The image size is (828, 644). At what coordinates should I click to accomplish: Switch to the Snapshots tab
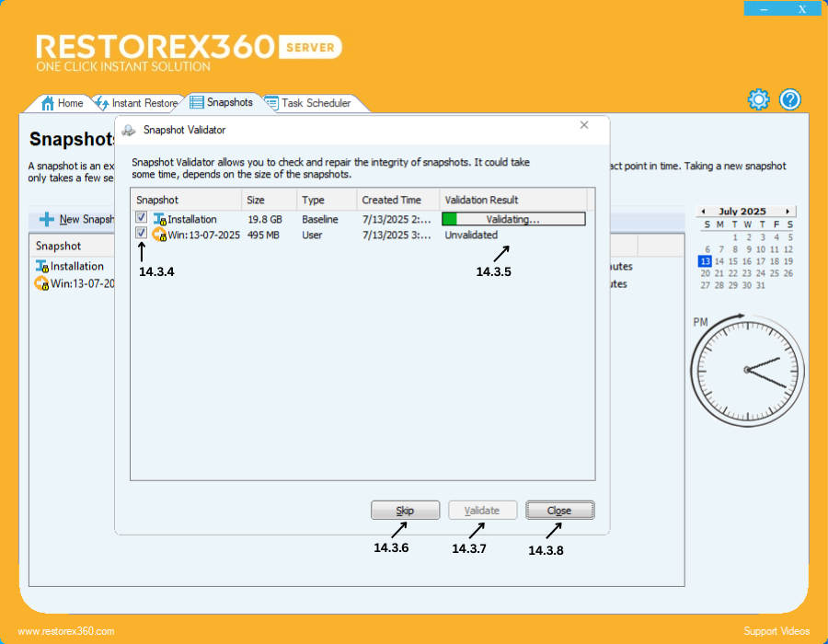click(222, 102)
